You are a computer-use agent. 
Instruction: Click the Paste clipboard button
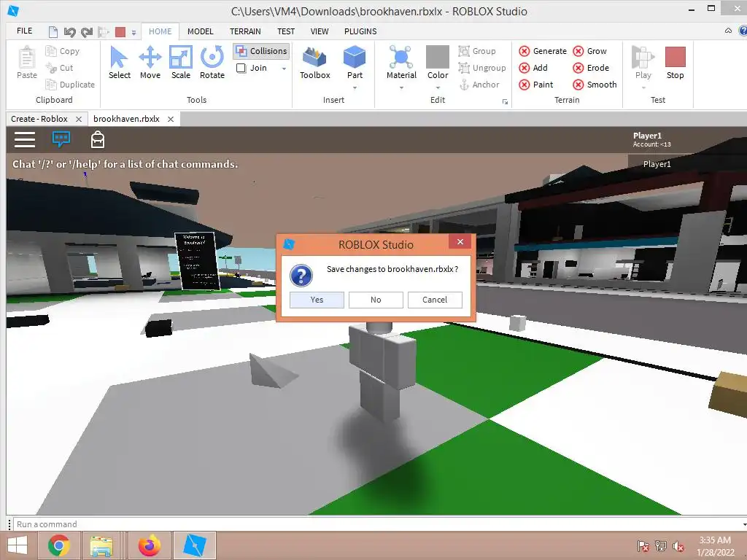coord(27,63)
